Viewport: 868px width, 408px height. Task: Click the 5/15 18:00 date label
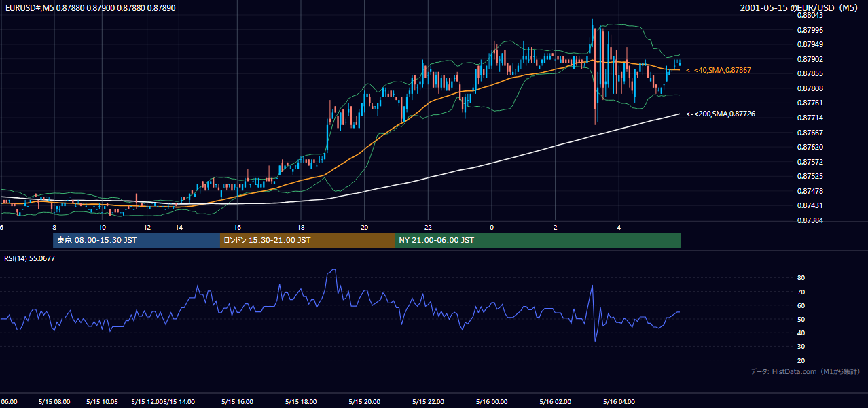301,401
